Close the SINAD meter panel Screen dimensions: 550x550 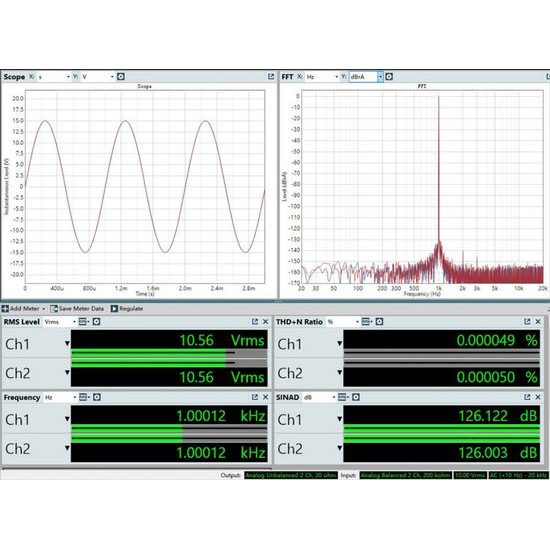pos(538,397)
